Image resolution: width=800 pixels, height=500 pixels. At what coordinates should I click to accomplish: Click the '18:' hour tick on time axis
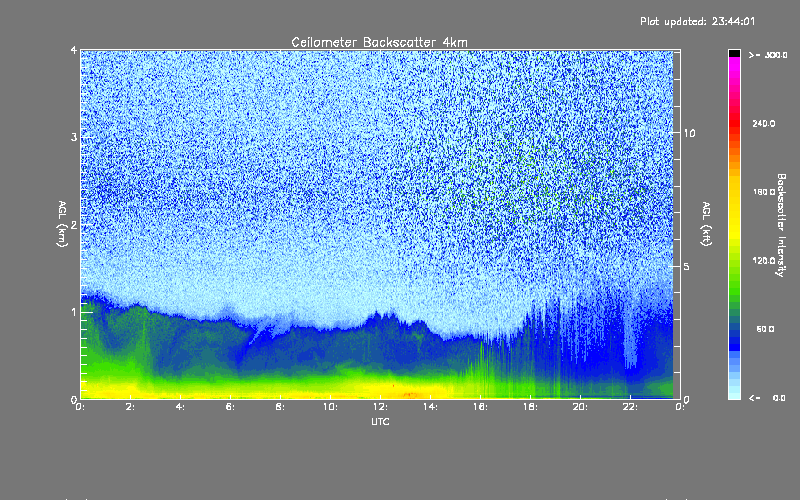click(530, 407)
